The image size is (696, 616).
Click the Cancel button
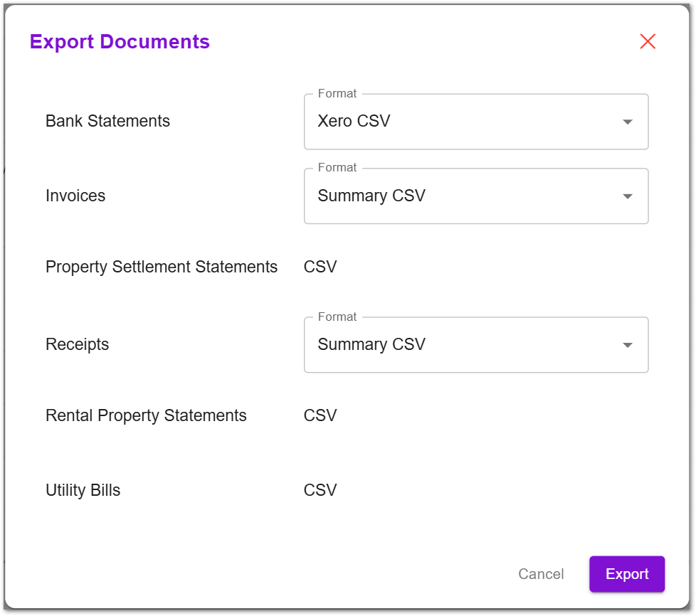tap(541, 574)
